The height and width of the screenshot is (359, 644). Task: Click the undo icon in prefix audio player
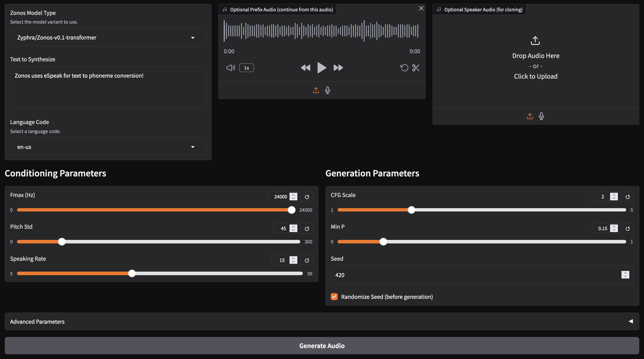tap(404, 68)
